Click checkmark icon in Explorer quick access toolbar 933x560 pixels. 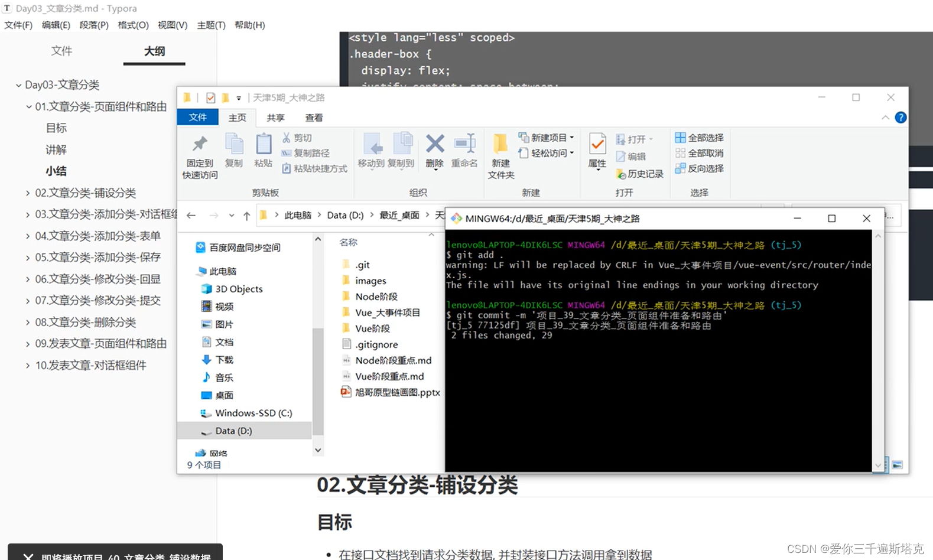point(211,97)
